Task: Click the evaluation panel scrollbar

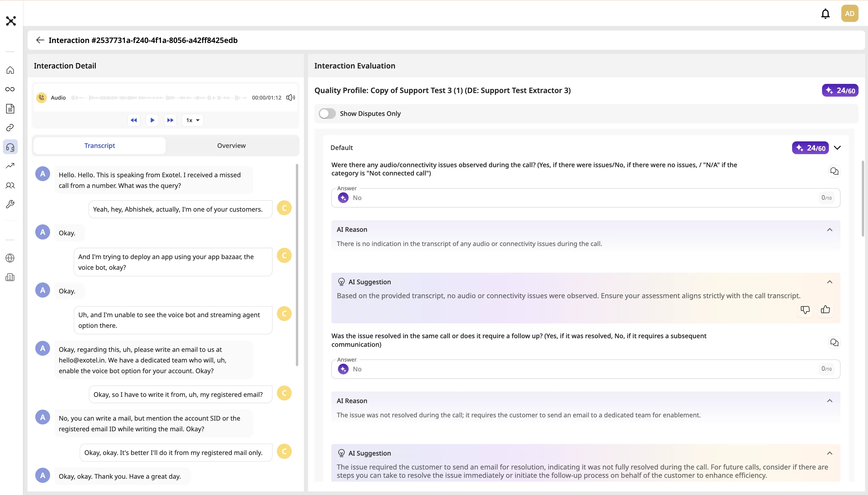Action: click(863, 199)
